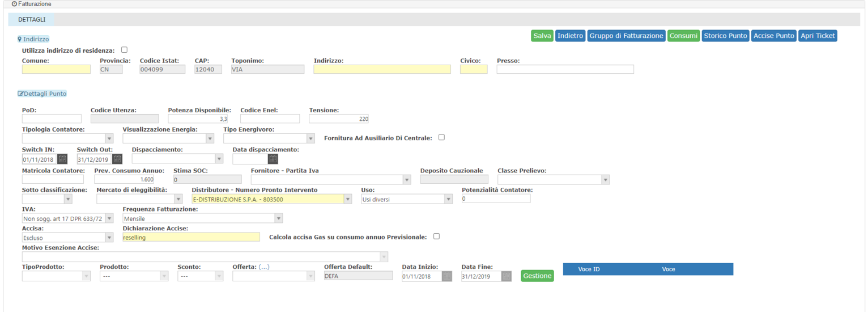Image resolution: width=868 pixels, height=312 pixels.
Task: Focus the Potenzialità Contatore field
Action: [x=496, y=199]
